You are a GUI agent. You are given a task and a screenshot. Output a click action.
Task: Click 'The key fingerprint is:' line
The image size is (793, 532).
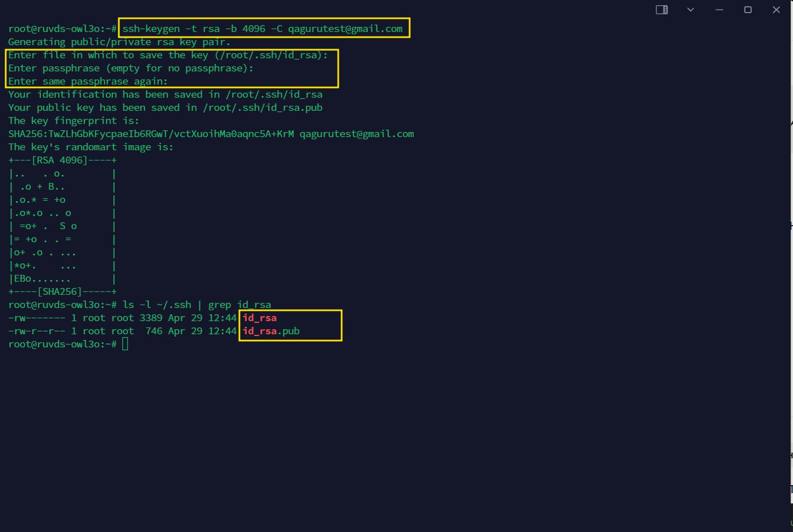[74, 121]
